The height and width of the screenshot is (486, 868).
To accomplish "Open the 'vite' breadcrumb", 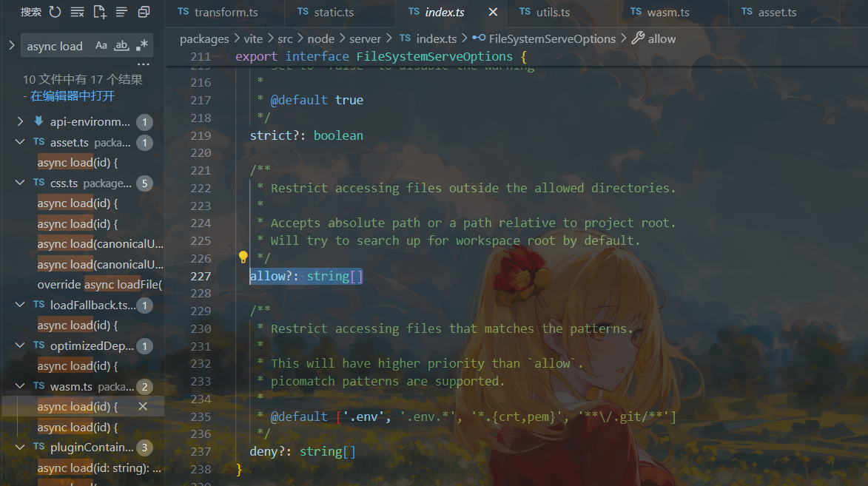I will pos(254,38).
